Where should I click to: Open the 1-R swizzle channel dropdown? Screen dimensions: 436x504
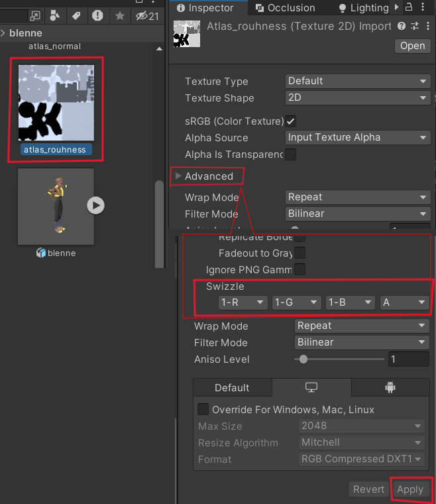click(x=243, y=302)
